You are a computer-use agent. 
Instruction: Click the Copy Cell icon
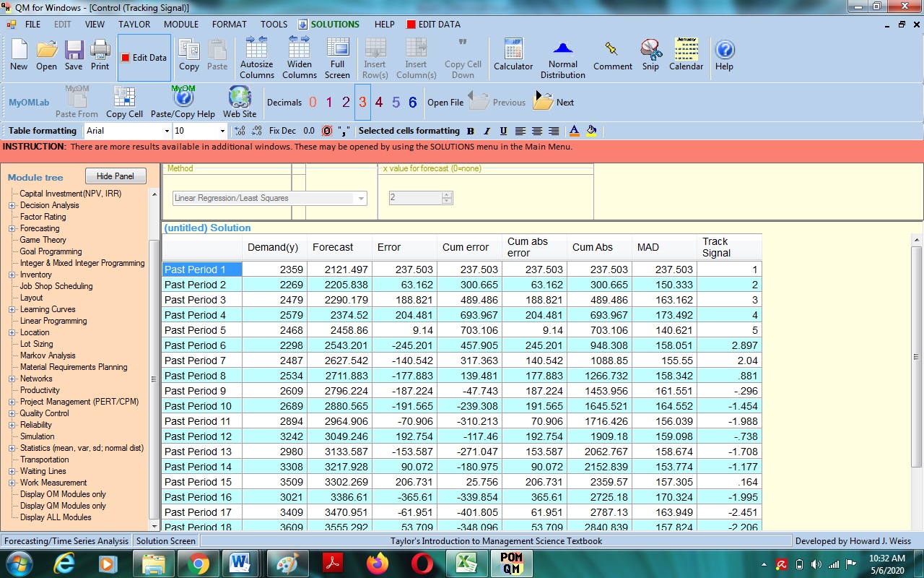(x=125, y=103)
